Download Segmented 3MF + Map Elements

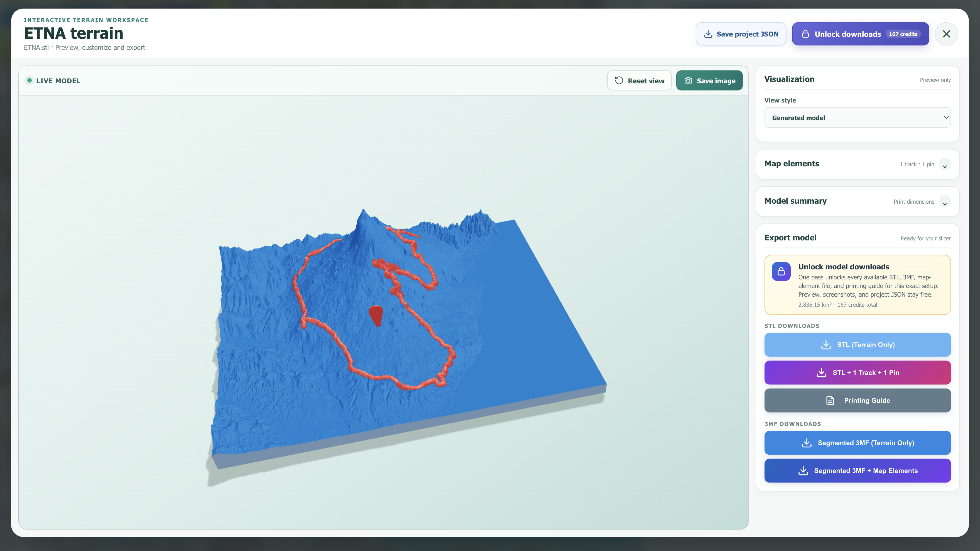(857, 471)
